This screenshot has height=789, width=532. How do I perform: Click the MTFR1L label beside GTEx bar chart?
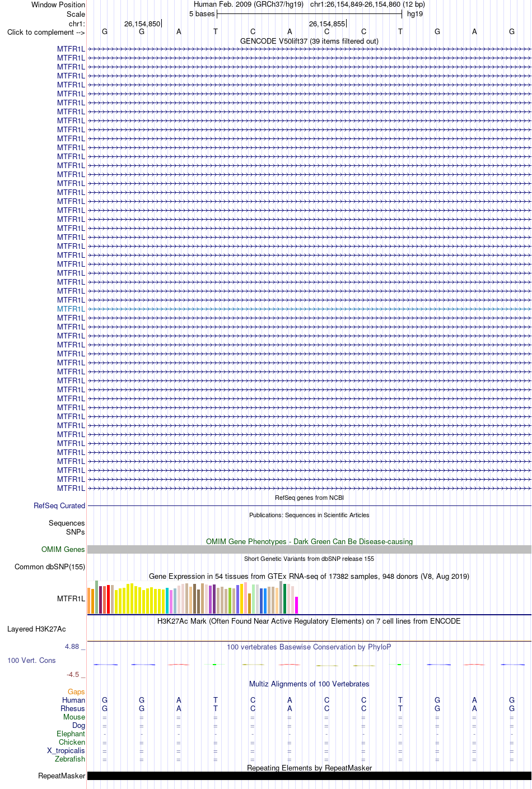71,598
